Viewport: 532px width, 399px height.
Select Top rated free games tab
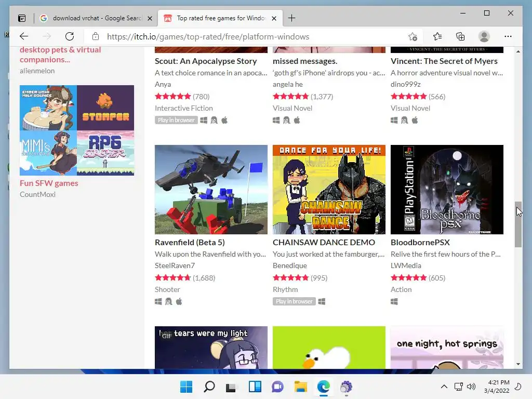tap(220, 18)
